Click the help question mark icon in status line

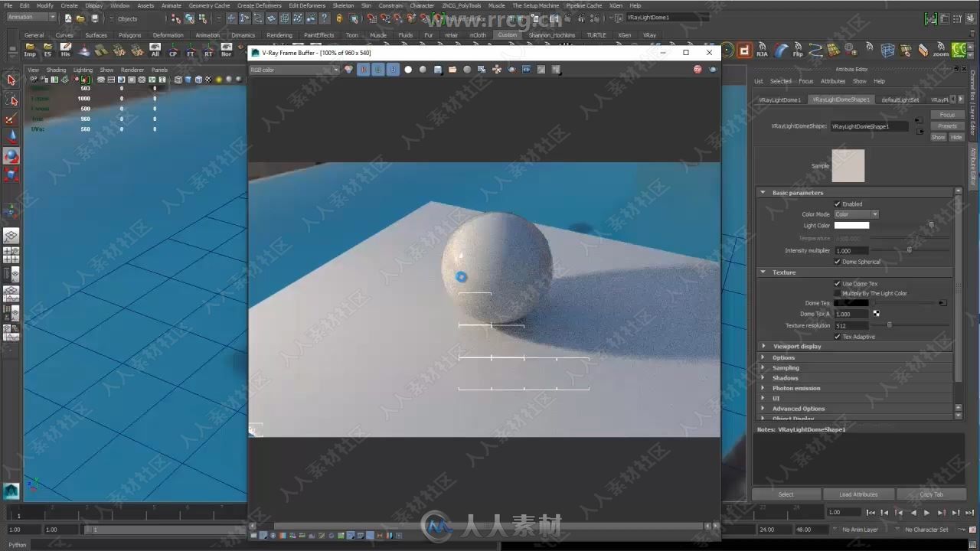click(325, 18)
